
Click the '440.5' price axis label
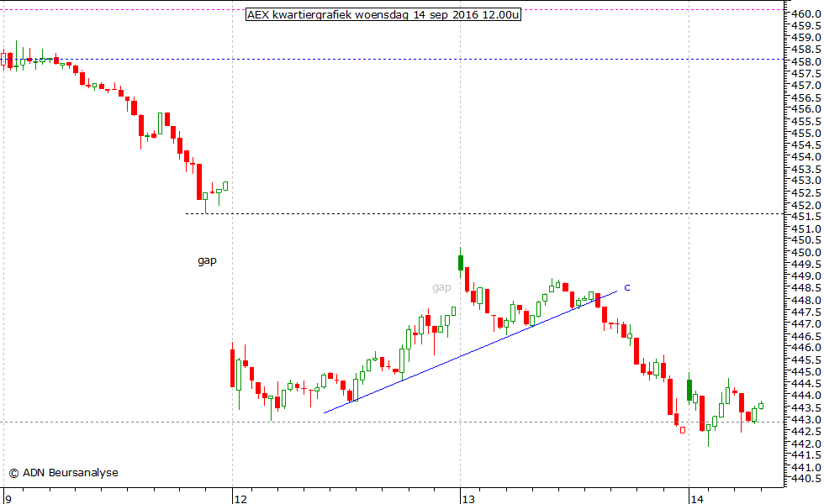pyautogui.click(x=806, y=479)
